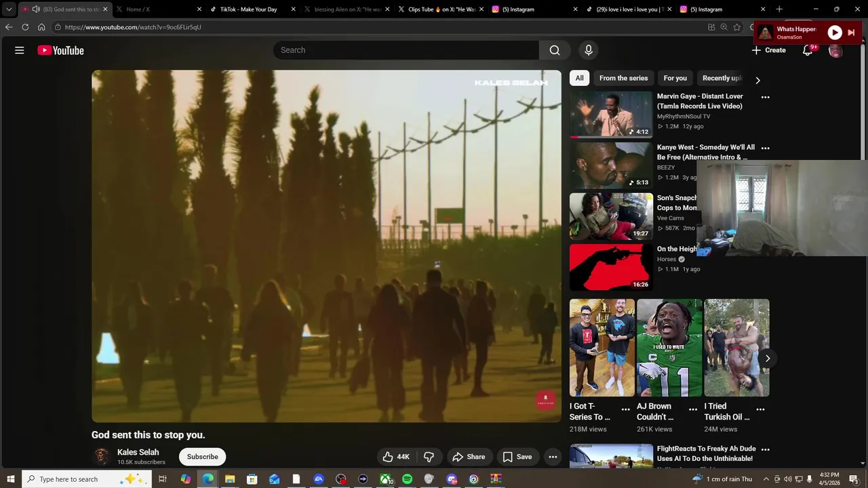
Task: Open more actions beside Save button
Action: point(553,457)
